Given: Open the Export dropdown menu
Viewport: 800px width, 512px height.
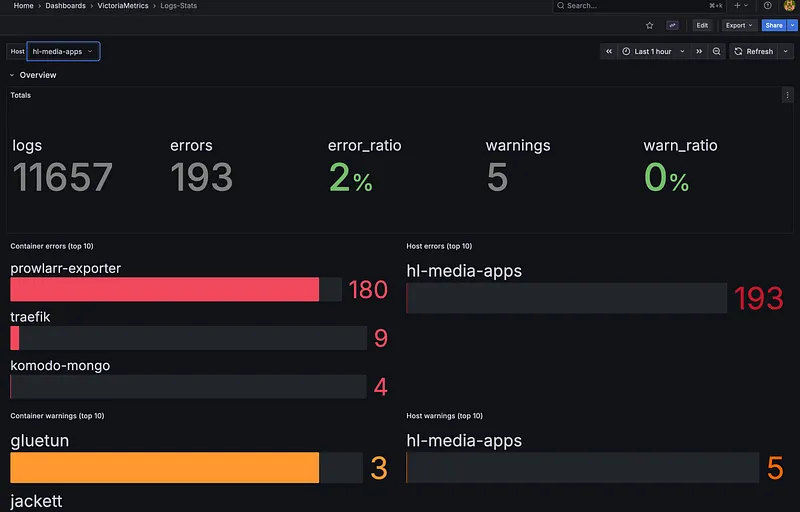Looking at the screenshot, I should (740, 25).
